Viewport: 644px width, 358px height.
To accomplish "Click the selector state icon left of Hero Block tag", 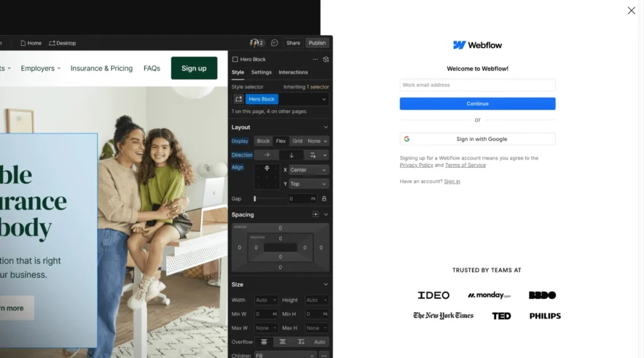I will [x=238, y=99].
